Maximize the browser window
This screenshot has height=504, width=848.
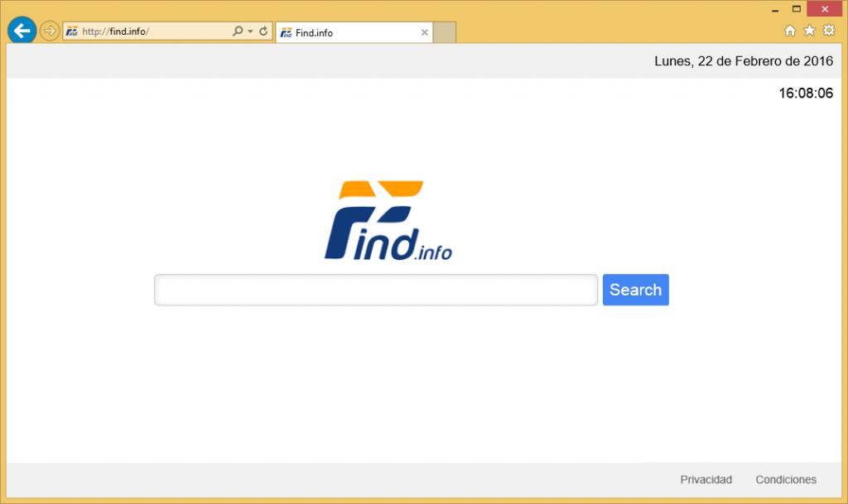[x=796, y=9]
